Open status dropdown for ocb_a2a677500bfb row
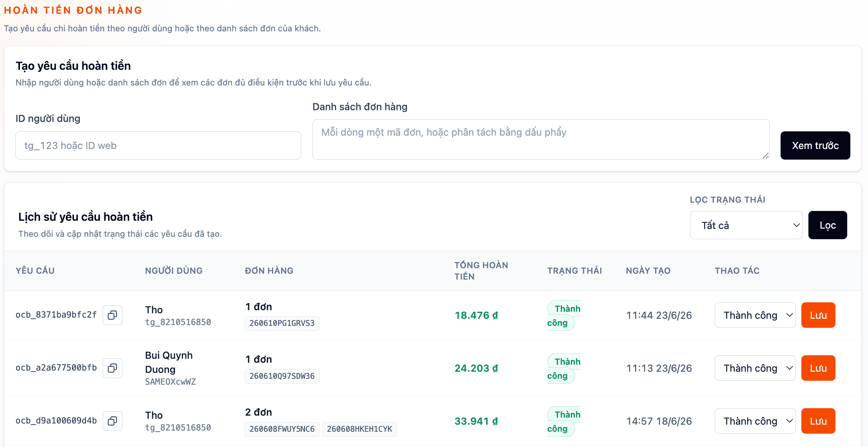 coord(755,368)
